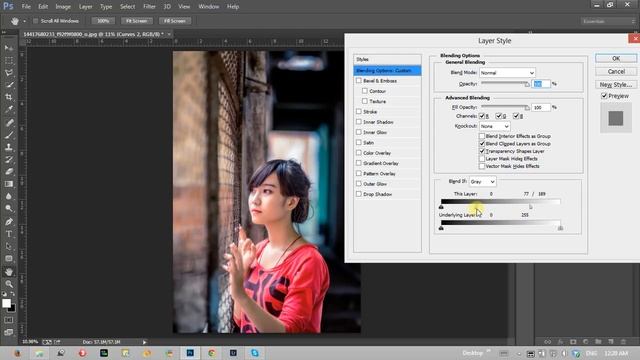Toggle the Preview checkbox

604,96
